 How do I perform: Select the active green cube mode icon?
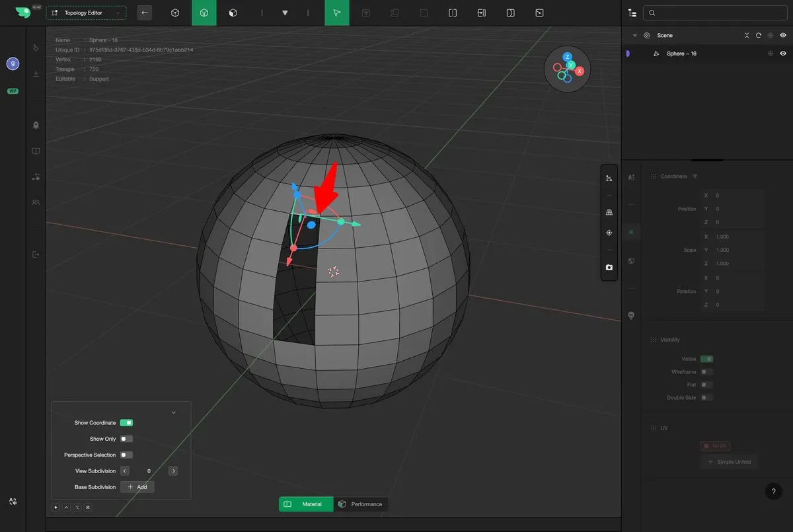point(204,13)
